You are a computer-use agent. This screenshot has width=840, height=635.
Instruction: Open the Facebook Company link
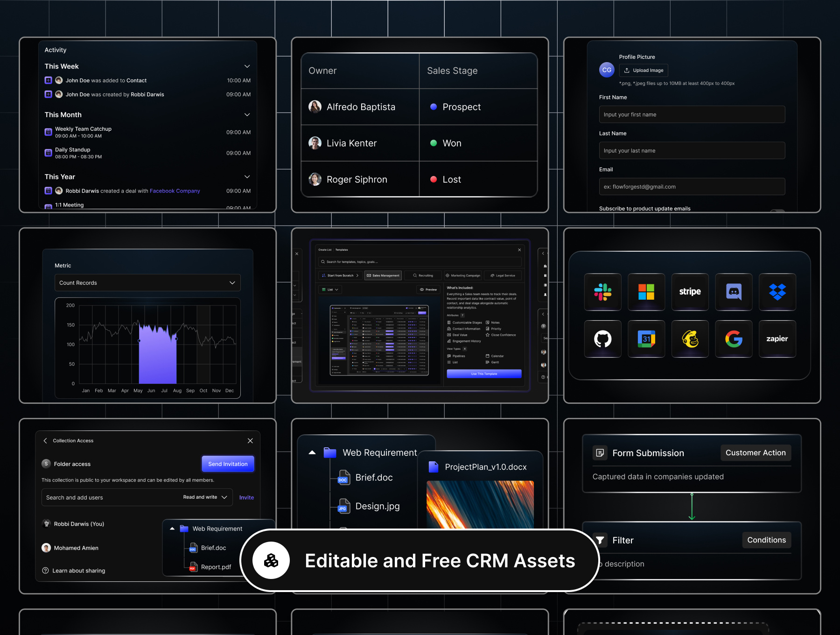(175, 190)
